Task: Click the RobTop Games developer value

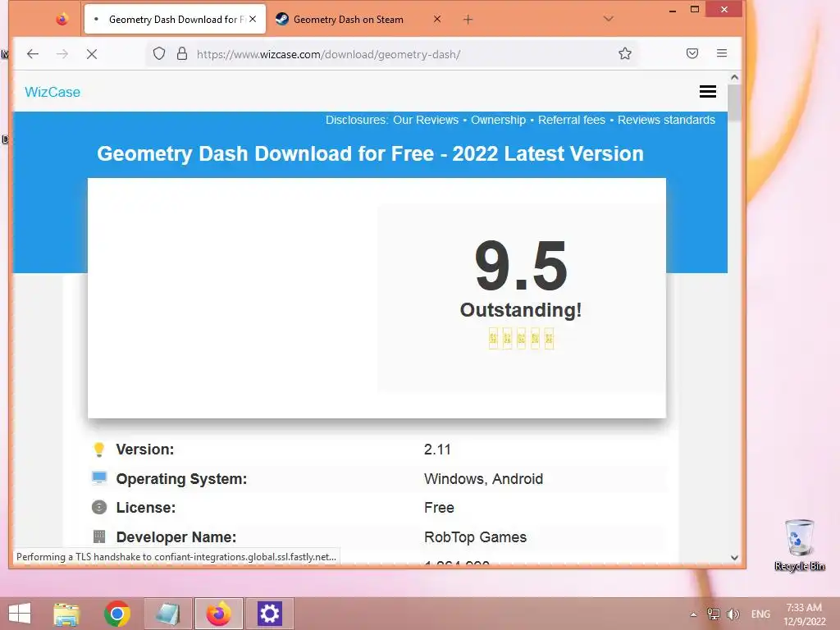Action: pyautogui.click(x=475, y=537)
